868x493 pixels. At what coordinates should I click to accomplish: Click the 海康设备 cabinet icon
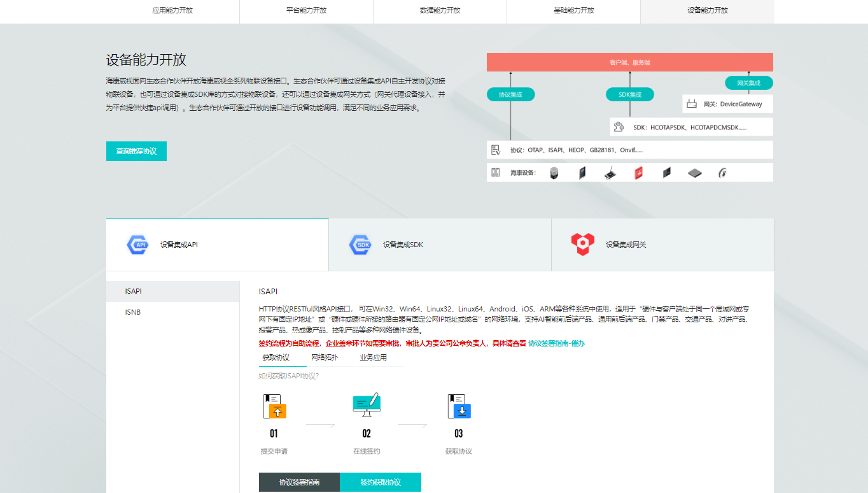pos(496,173)
